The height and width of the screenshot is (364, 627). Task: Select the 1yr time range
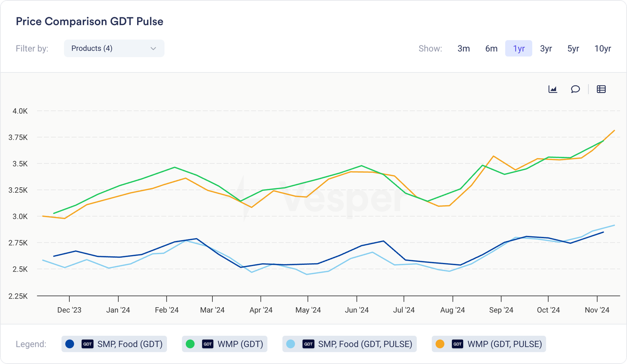518,49
